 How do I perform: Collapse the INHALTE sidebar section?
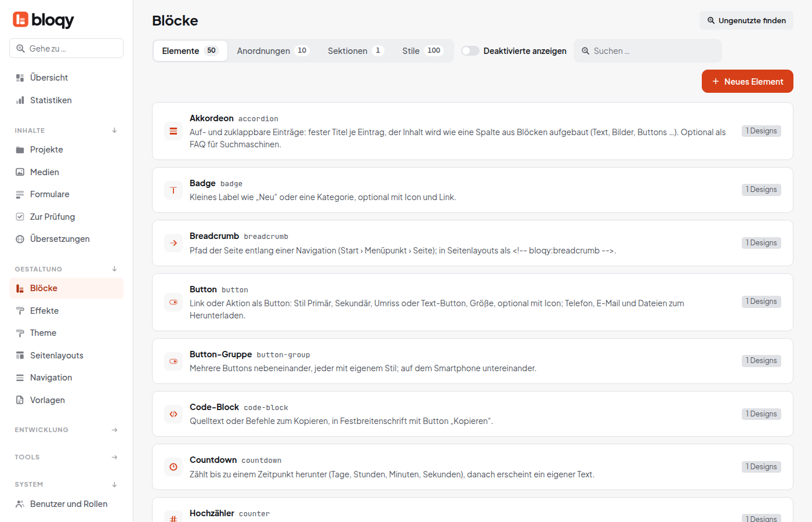pyautogui.click(x=114, y=130)
